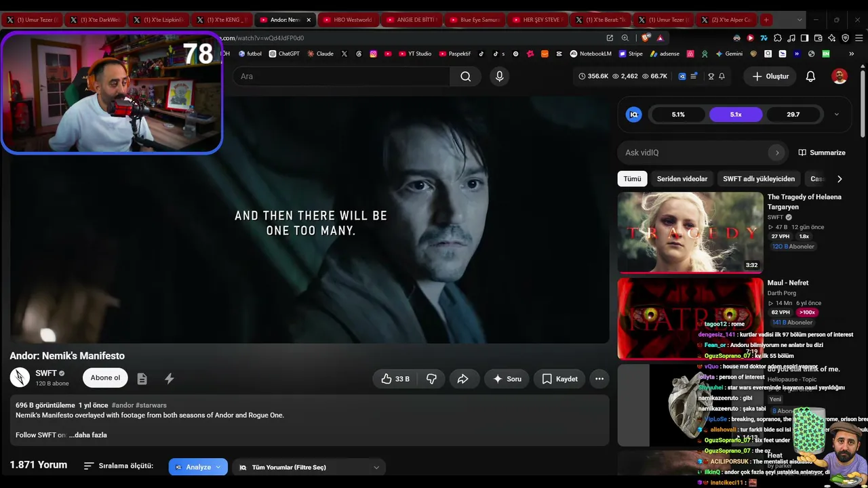Image resolution: width=868 pixels, height=488 pixels.
Task: Open the futbol bookmark
Action: pyautogui.click(x=250, y=54)
